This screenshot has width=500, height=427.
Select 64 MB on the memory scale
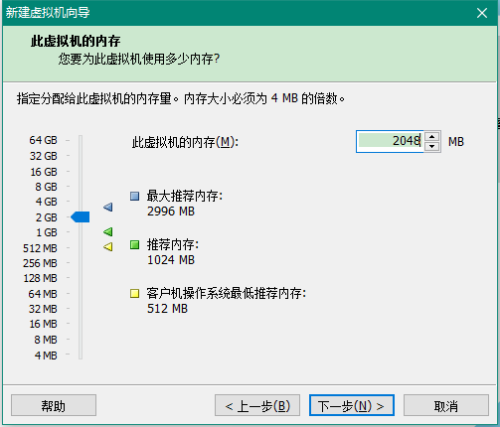tap(43, 294)
